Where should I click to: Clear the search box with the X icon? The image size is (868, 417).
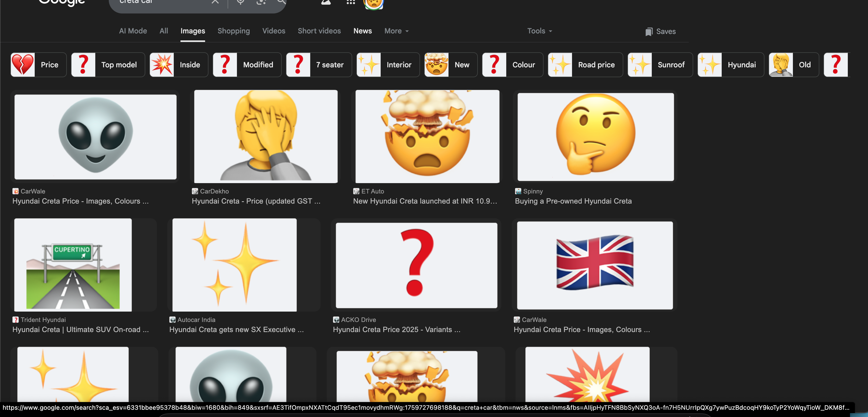215,2
